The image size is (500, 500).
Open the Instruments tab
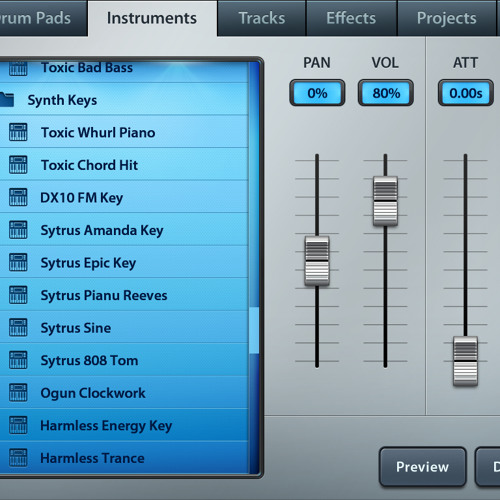coord(152,18)
